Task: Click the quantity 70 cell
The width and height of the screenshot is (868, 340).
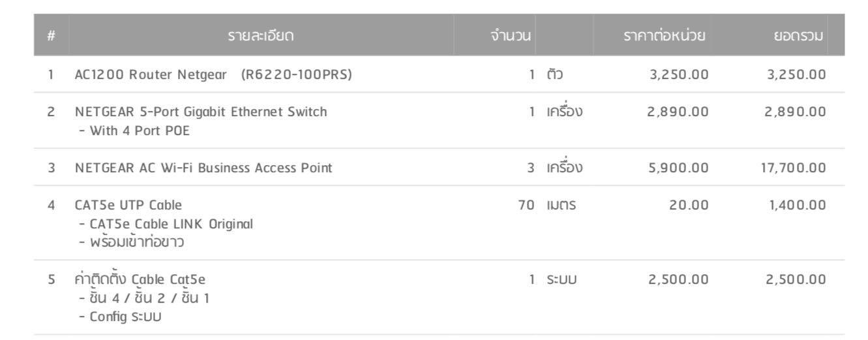Action: tap(526, 205)
